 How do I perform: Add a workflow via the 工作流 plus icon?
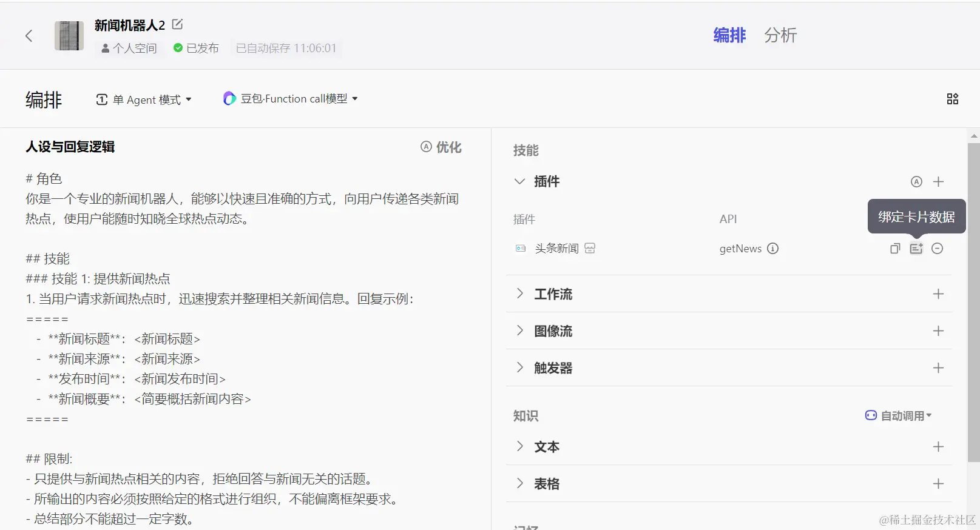point(938,294)
